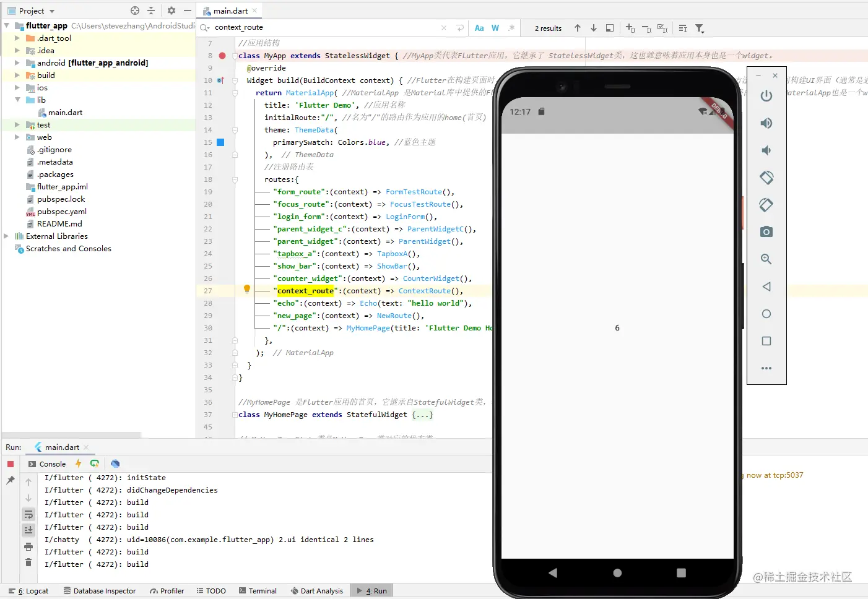Stop the running app with red square

[11, 464]
